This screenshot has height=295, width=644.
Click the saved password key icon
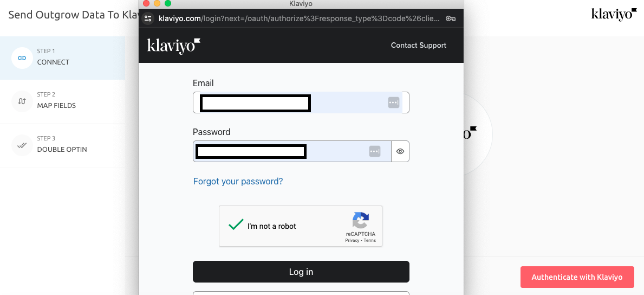click(x=450, y=18)
